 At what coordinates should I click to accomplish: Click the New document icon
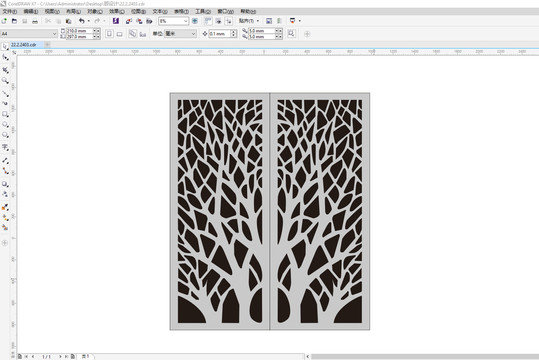(x=4, y=21)
